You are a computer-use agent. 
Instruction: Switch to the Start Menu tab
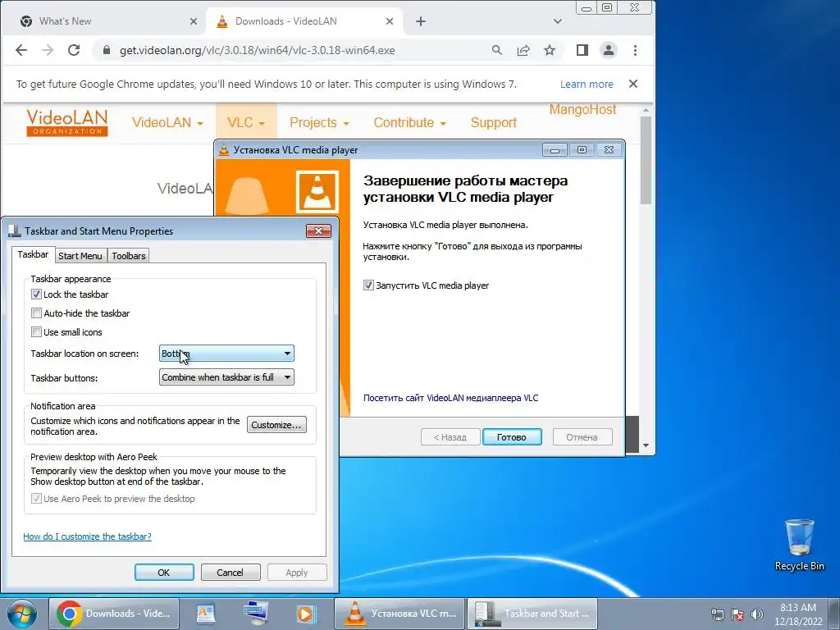(80, 256)
